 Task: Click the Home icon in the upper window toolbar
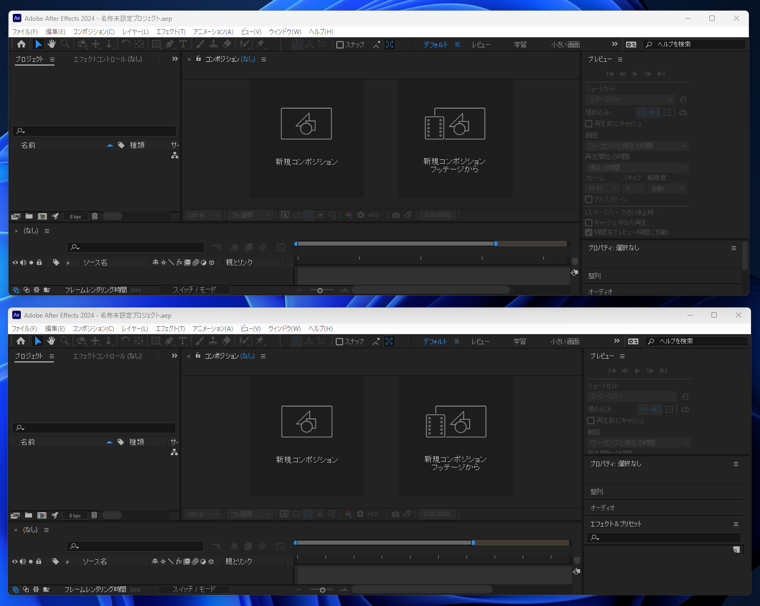tap(21, 44)
